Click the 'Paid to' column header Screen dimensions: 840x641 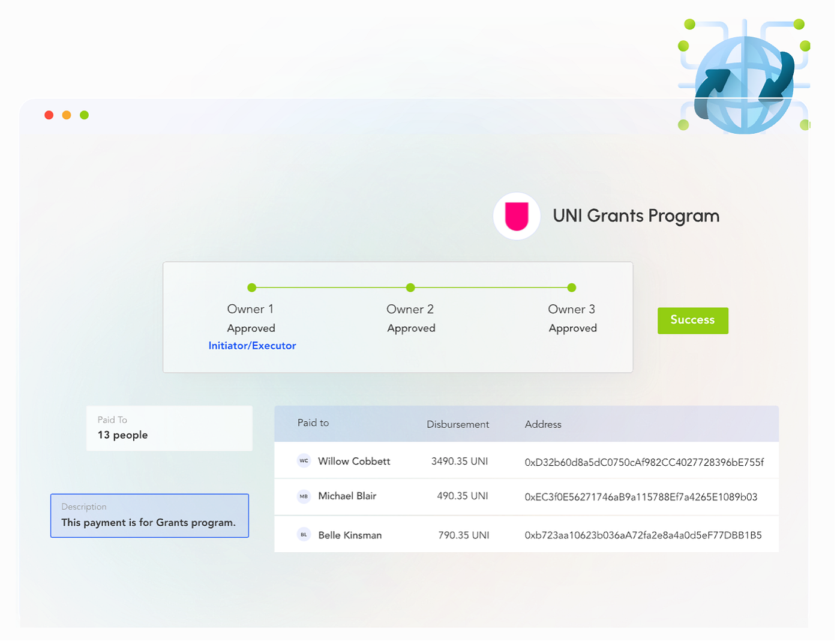pyautogui.click(x=313, y=423)
